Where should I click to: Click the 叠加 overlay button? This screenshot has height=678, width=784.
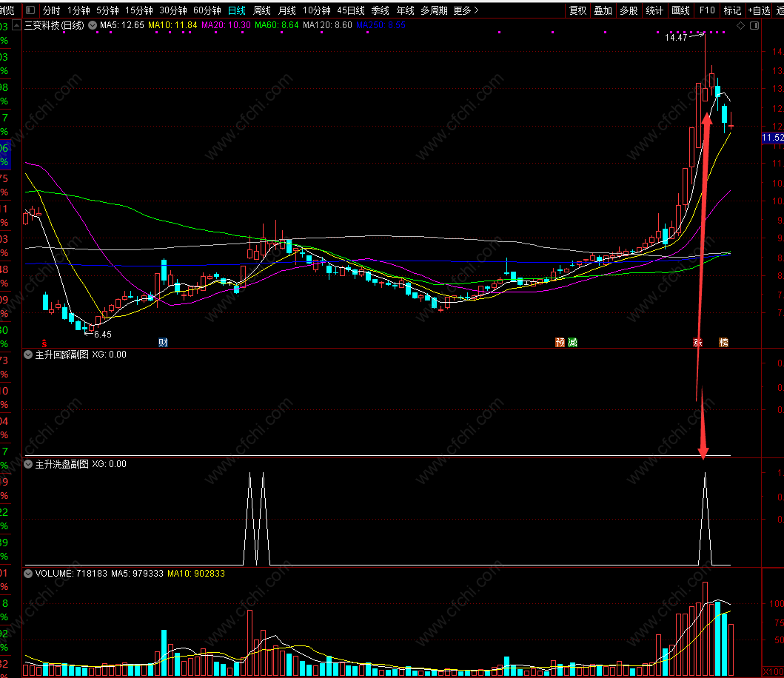[x=603, y=10]
